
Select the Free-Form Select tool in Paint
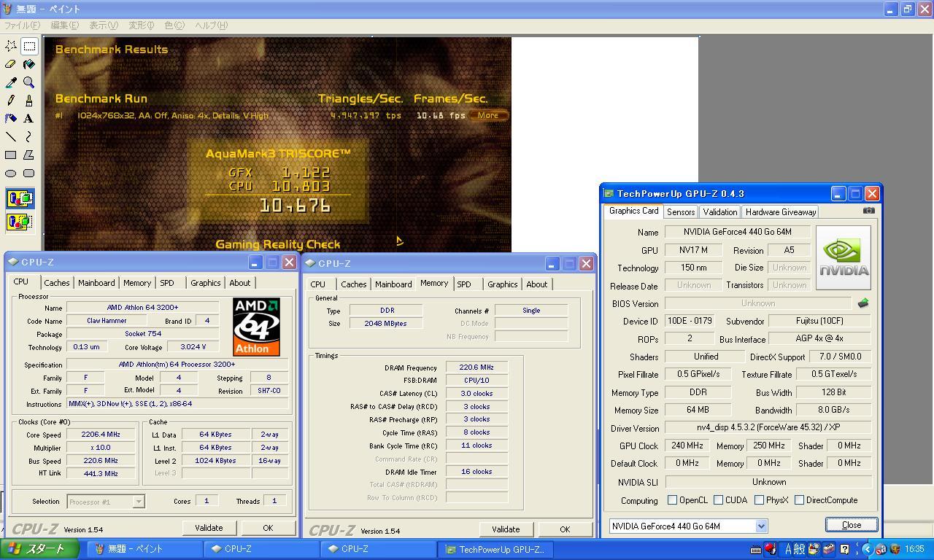(11, 46)
